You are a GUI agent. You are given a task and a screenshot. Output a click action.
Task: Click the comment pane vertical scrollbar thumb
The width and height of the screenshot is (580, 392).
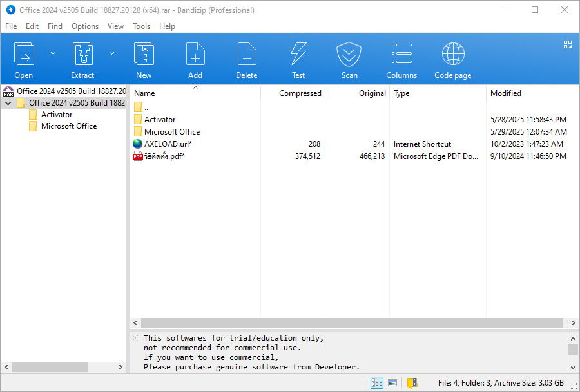tap(574, 349)
